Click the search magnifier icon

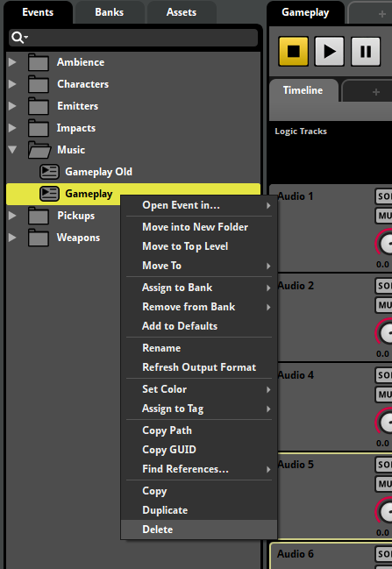point(18,38)
